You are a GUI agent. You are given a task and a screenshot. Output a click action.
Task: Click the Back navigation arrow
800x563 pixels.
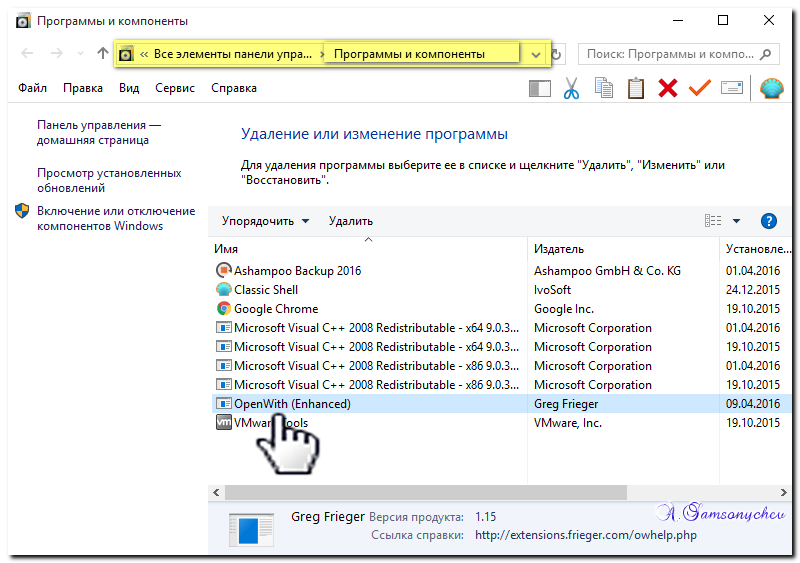[27, 53]
